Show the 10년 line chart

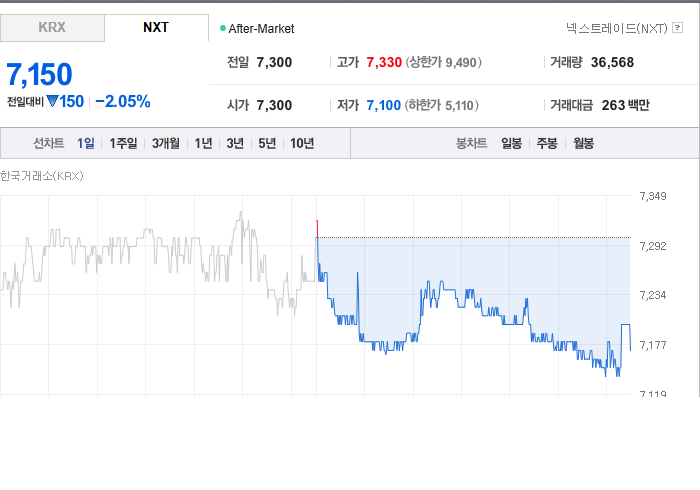[302, 143]
